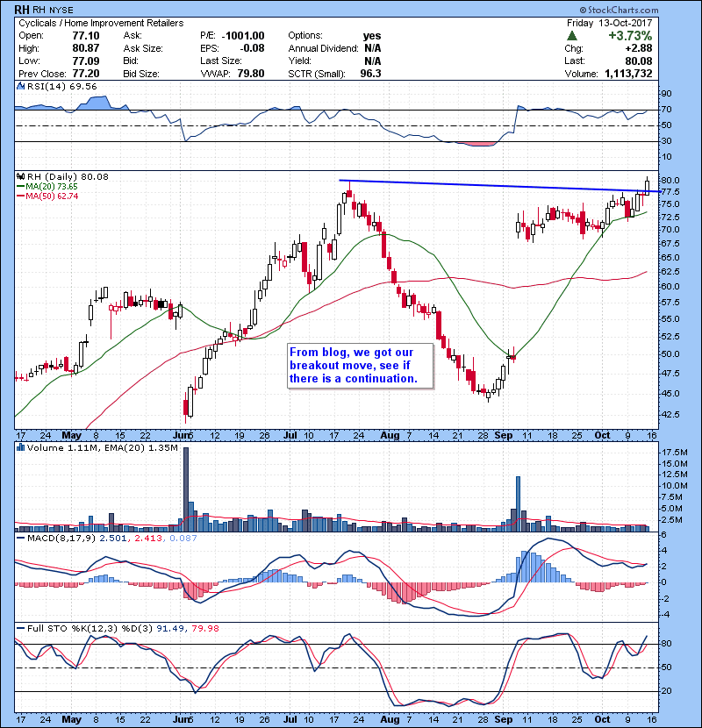This screenshot has width=702, height=728.
Task: Click the volume bars icon beside Volume 1.11M
Action: click(20, 447)
